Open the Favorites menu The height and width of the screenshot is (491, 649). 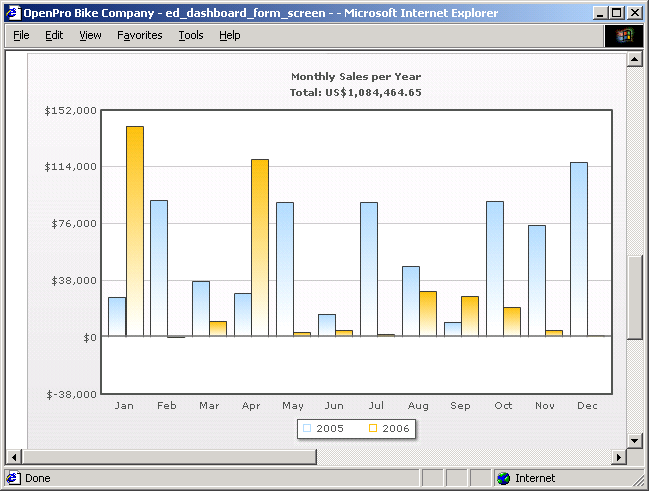coord(139,35)
